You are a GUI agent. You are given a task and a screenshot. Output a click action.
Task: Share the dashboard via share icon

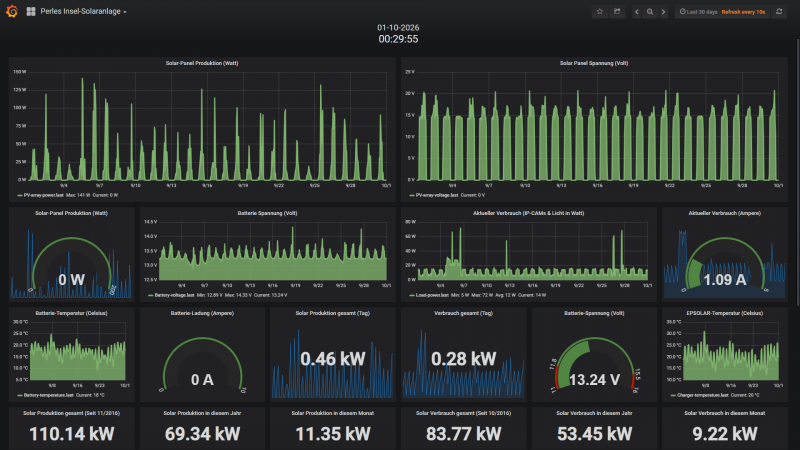coord(617,11)
